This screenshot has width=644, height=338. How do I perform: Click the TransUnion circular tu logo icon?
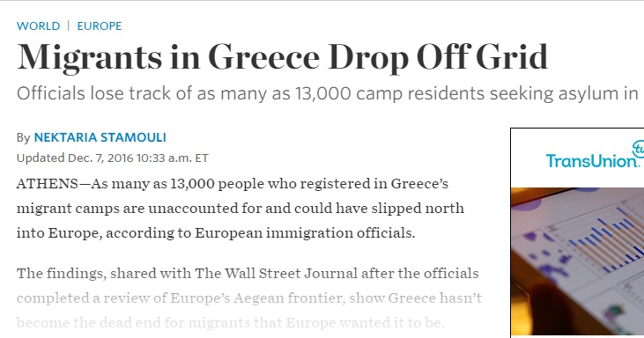(638, 149)
